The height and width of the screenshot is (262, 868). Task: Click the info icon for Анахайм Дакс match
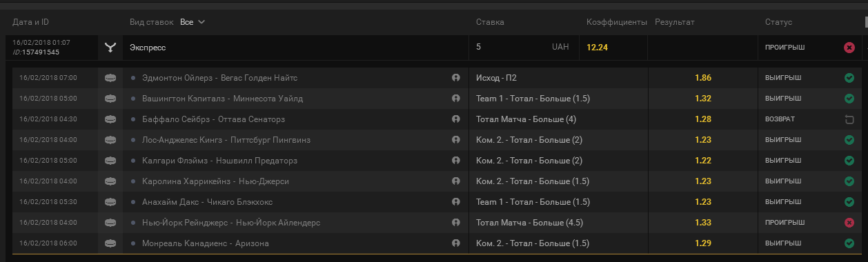456,202
